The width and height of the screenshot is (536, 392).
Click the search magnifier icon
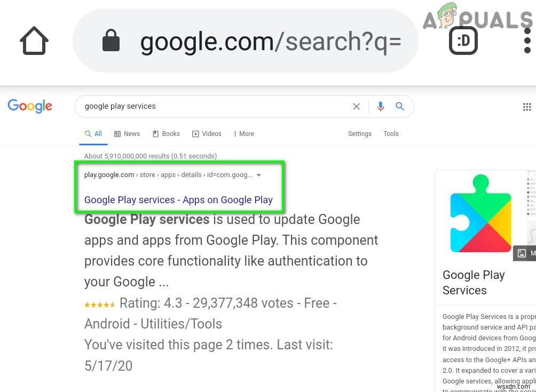400,106
